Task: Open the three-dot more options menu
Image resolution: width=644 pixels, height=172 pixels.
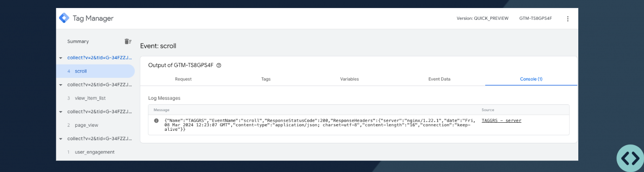Action: tap(568, 19)
